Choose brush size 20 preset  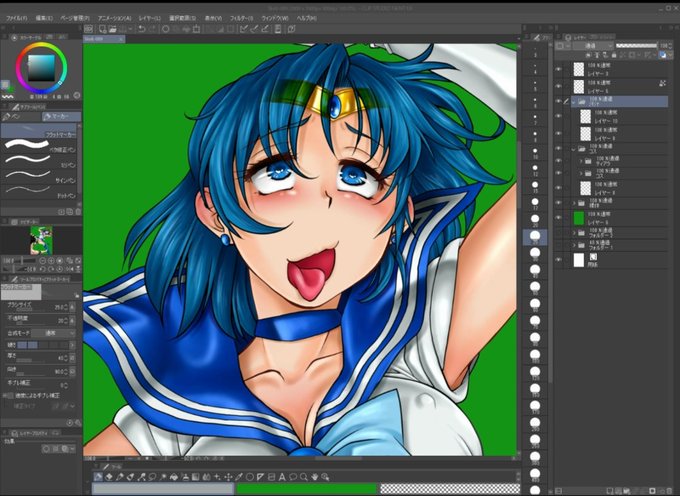click(x=535, y=220)
